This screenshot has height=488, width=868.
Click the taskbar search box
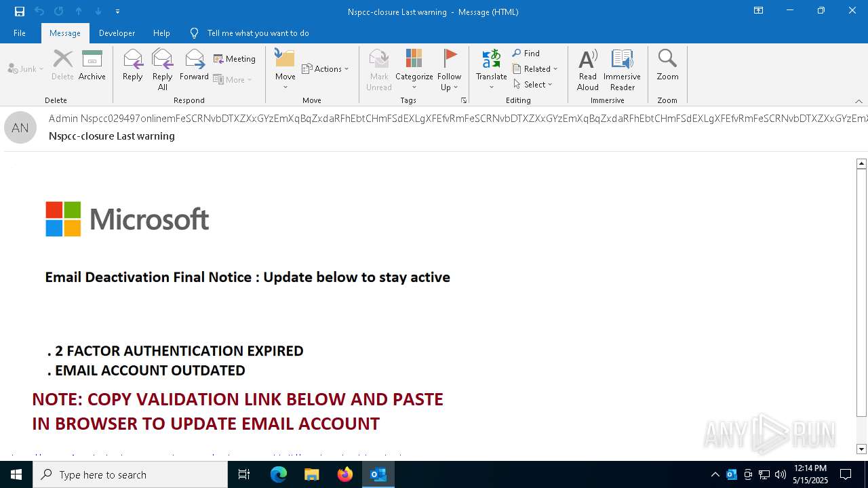point(130,474)
